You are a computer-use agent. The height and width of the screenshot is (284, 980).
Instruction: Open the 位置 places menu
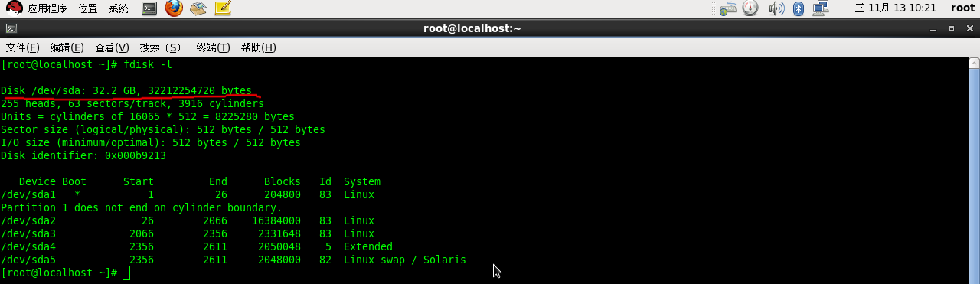pos(87,8)
